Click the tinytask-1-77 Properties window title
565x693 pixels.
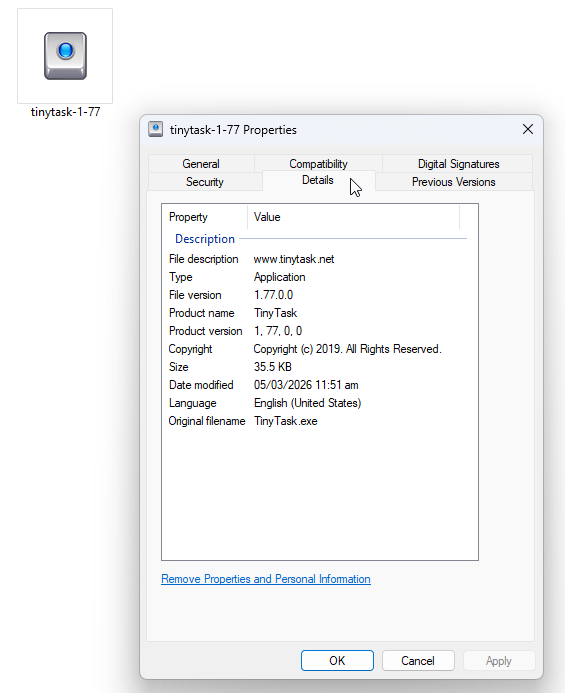point(233,130)
